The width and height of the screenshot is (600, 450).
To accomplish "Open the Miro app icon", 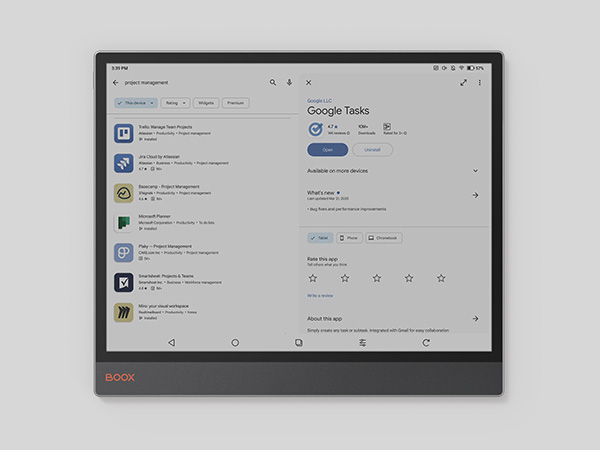I will tap(124, 312).
